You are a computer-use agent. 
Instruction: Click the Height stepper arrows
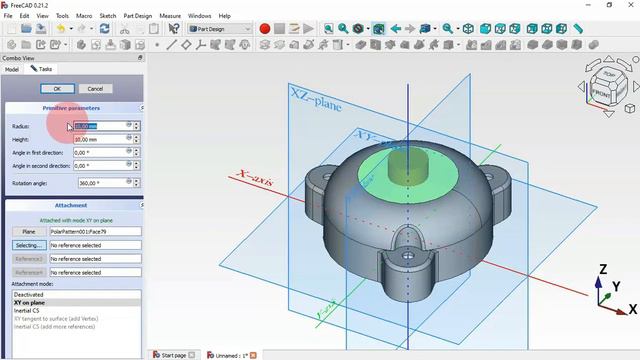[x=137, y=140]
